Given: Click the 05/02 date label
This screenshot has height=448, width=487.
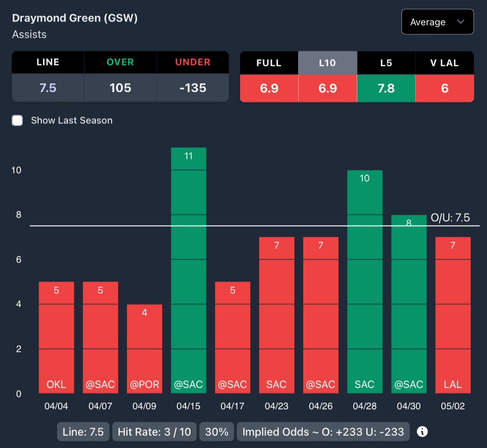Looking at the screenshot, I should (453, 406).
